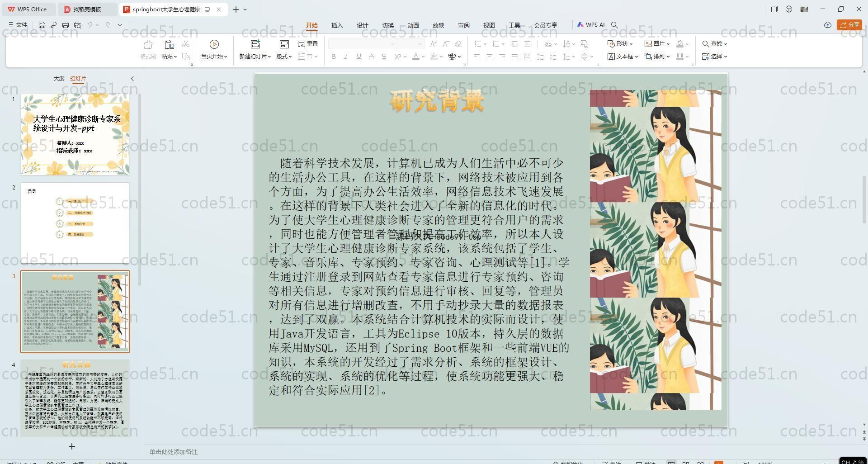Switch to the Animation (动画) tab
Screen dimensions: 868x464
coord(413,25)
